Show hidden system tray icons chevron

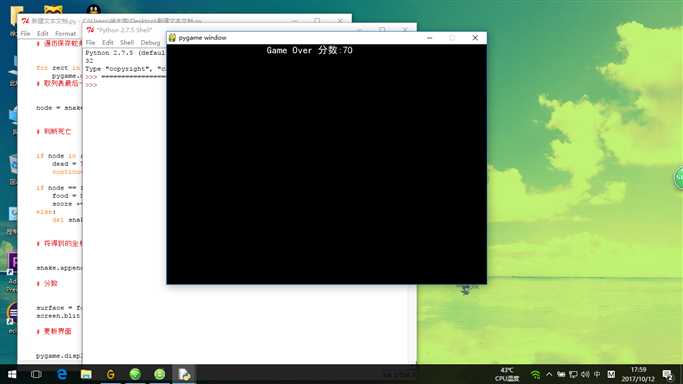coord(549,374)
